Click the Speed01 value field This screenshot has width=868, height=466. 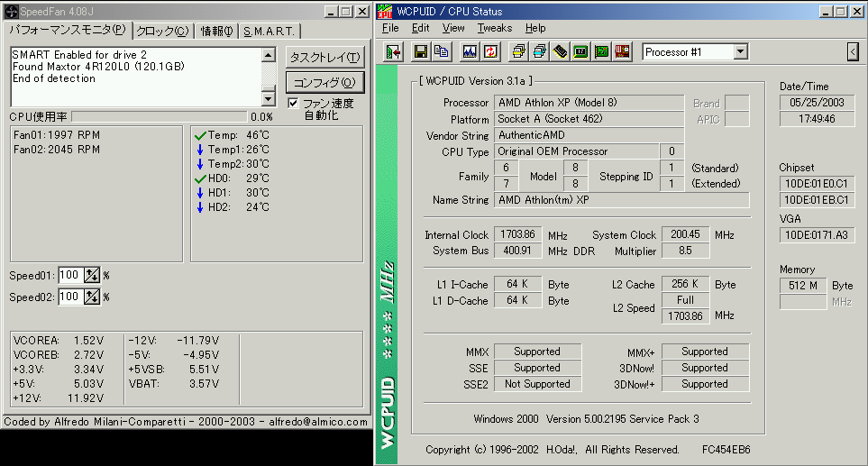71,275
